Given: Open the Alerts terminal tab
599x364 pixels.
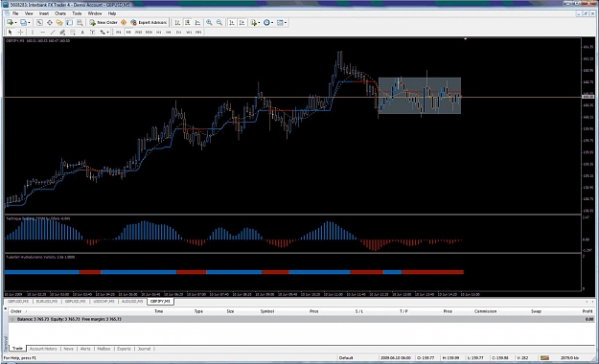Looking at the screenshot, I should (x=85, y=349).
